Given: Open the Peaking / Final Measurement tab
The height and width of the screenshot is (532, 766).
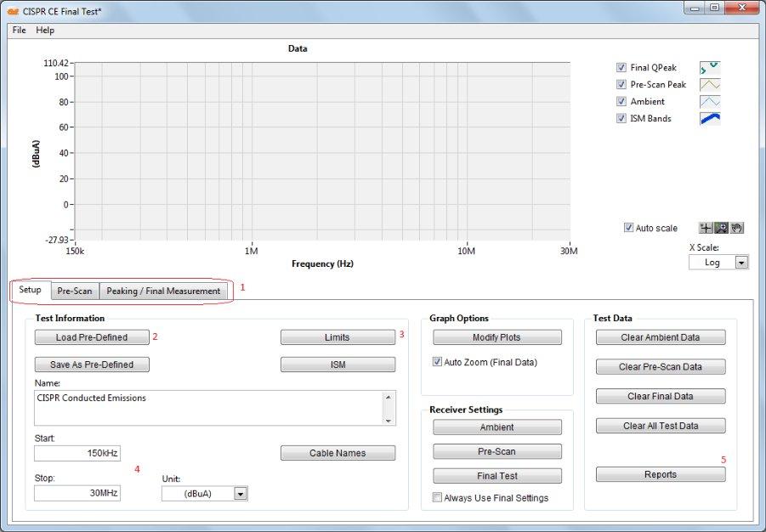Looking at the screenshot, I should pyautogui.click(x=163, y=291).
